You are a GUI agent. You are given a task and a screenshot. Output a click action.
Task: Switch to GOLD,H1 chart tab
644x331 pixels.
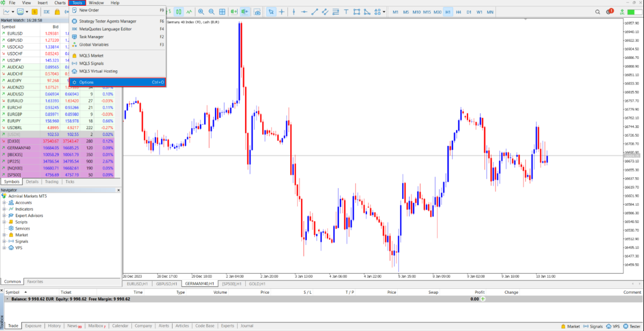[x=257, y=284]
